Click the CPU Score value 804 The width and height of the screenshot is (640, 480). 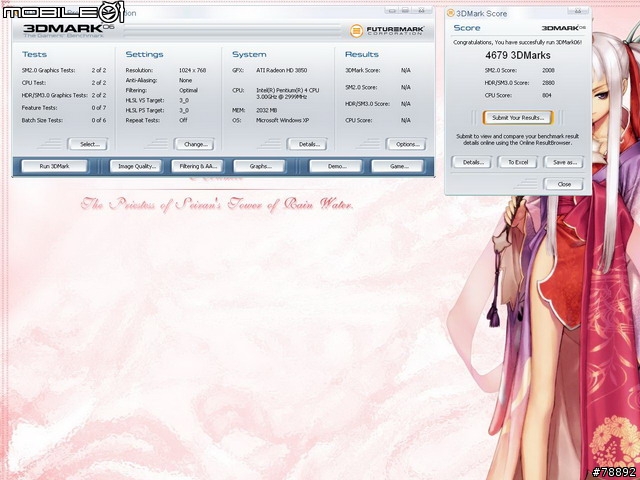[547, 95]
